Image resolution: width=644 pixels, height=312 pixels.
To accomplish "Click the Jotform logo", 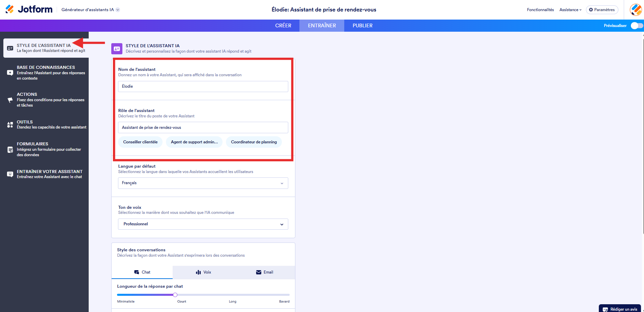I will coord(29,9).
